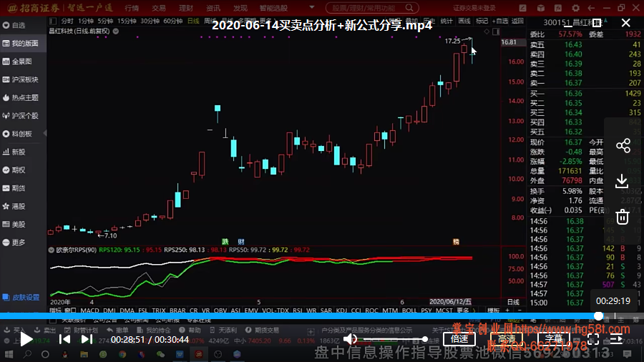Image resolution: width=644 pixels, height=362 pixels.
Task: Adjust the video volume slider
Action: click(x=396, y=339)
